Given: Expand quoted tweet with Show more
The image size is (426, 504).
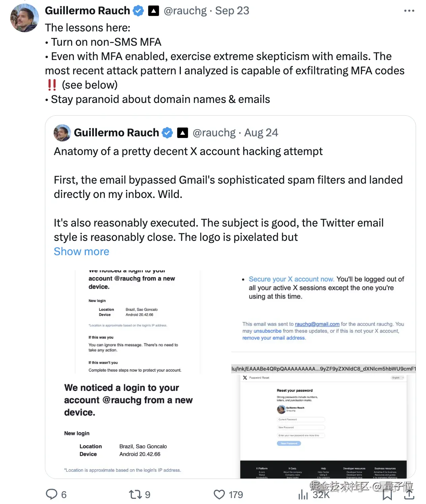Looking at the screenshot, I should [81, 252].
